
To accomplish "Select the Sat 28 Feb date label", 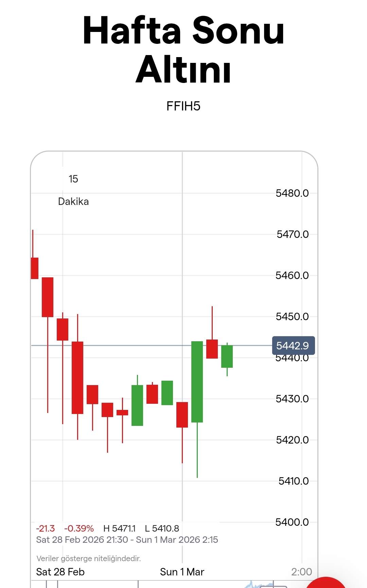I will pos(60,572).
